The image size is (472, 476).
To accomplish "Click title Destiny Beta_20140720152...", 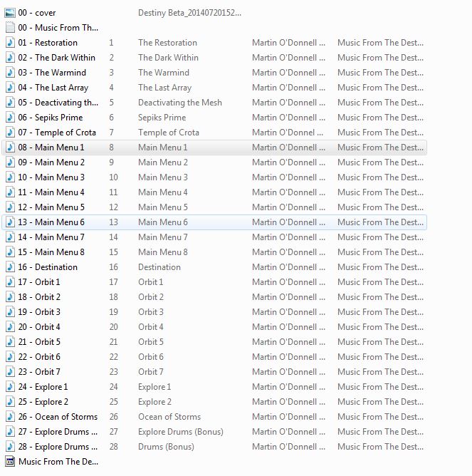I will point(189,13).
